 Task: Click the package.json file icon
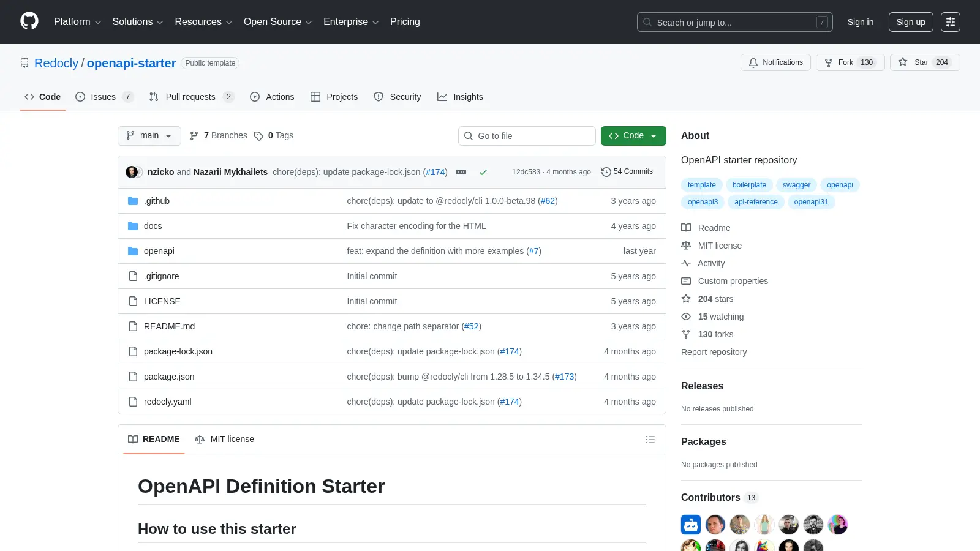pos(133,377)
